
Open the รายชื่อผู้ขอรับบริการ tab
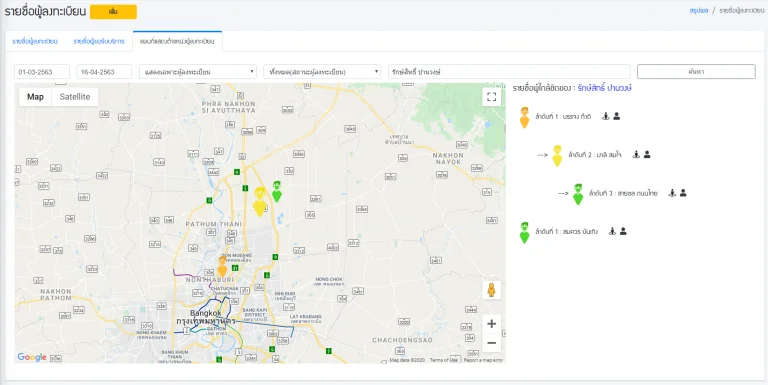pyautogui.click(x=99, y=42)
